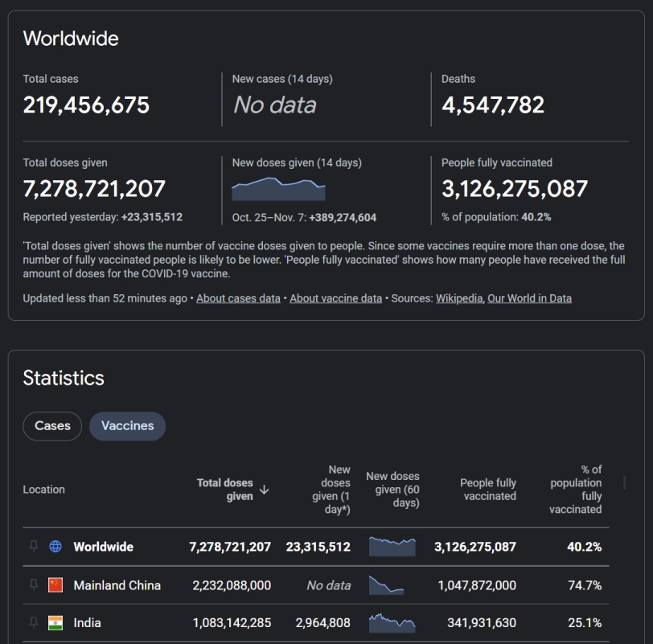The width and height of the screenshot is (653, 644).
Task: Pin the Mainland China row
Action: click(x=34, y=585)
